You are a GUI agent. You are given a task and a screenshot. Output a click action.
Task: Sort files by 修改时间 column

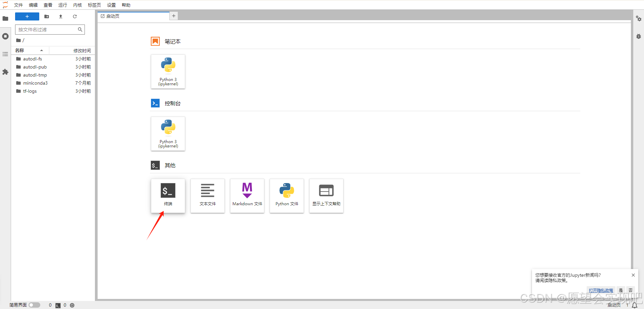click(82, 51)
